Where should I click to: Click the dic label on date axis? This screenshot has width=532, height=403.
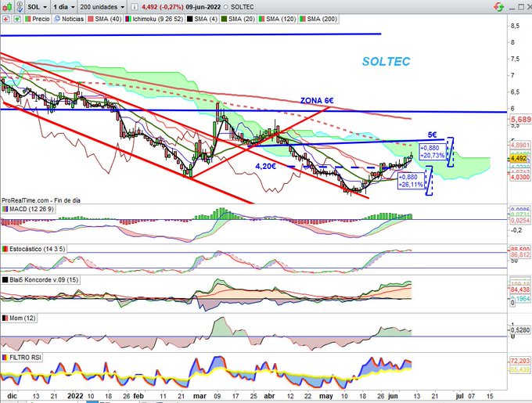13,396
